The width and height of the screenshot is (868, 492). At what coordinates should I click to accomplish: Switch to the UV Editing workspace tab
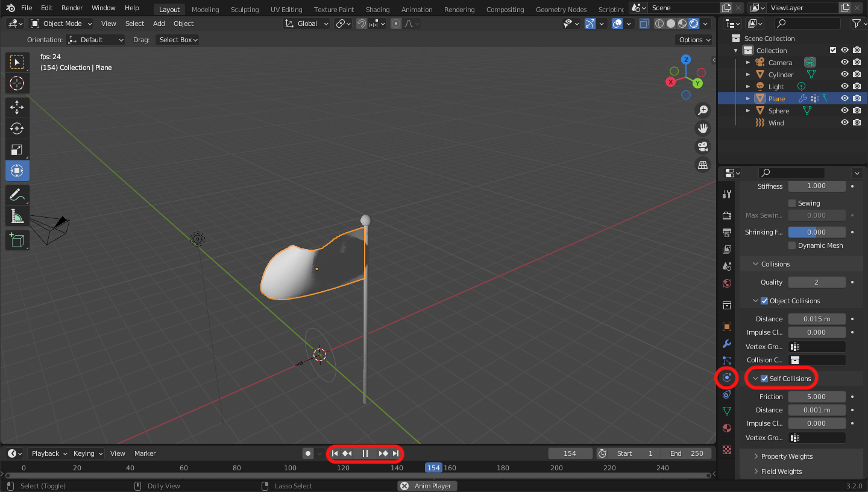[286, 9]
